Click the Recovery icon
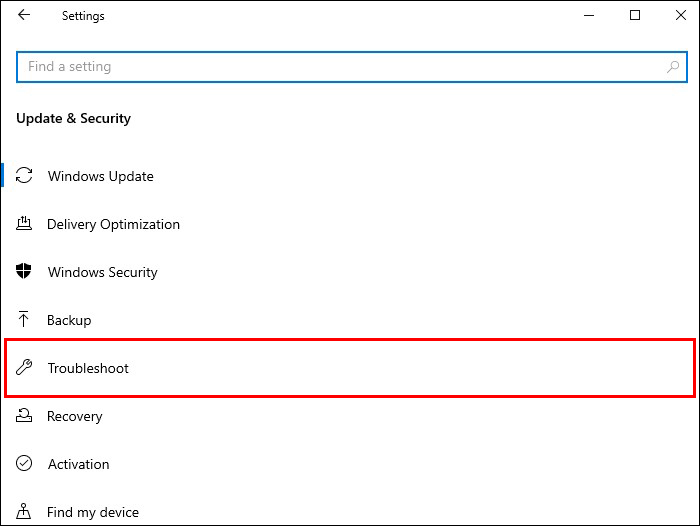700x526 pixels. [x=25, y=416]
